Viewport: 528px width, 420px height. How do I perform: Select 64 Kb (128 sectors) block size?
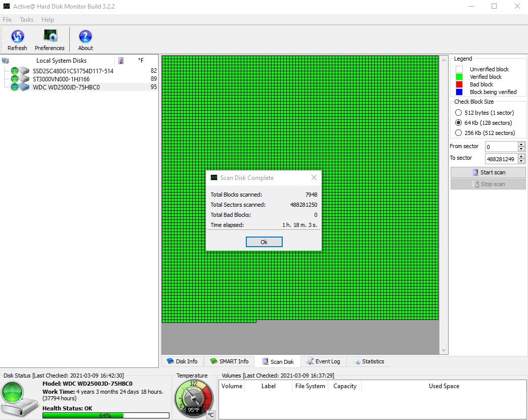tap(459, 123)
